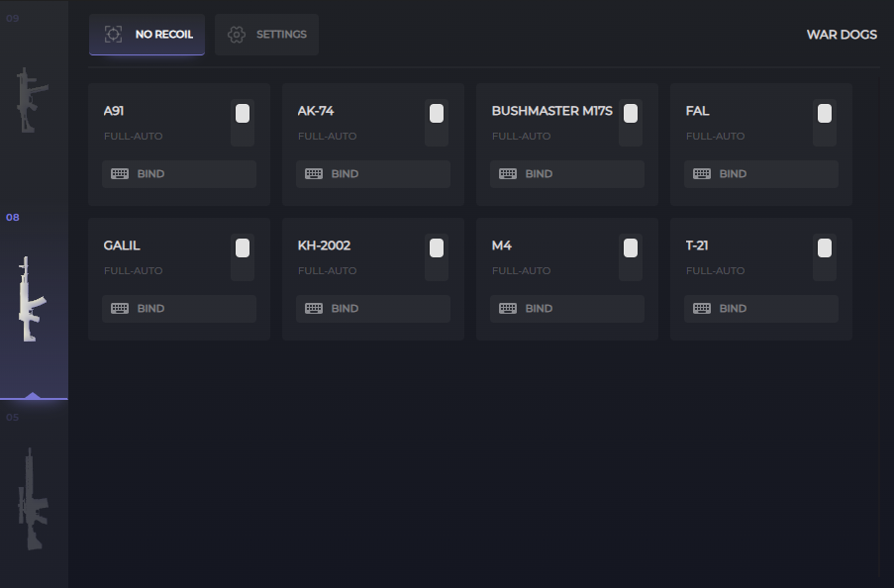This screenshot has height=588, width=894.
Task: Toggle the KH-2002 switch
Action: tap(437, 257)
